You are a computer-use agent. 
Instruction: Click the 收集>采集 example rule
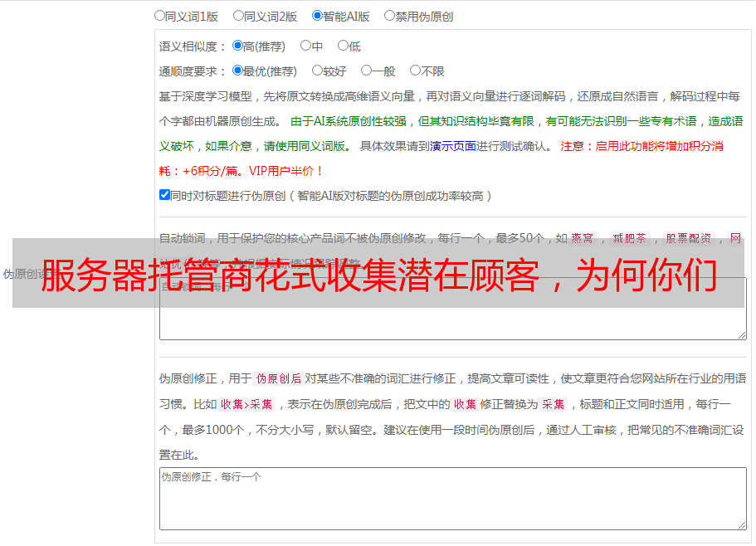tap(246, 404)
